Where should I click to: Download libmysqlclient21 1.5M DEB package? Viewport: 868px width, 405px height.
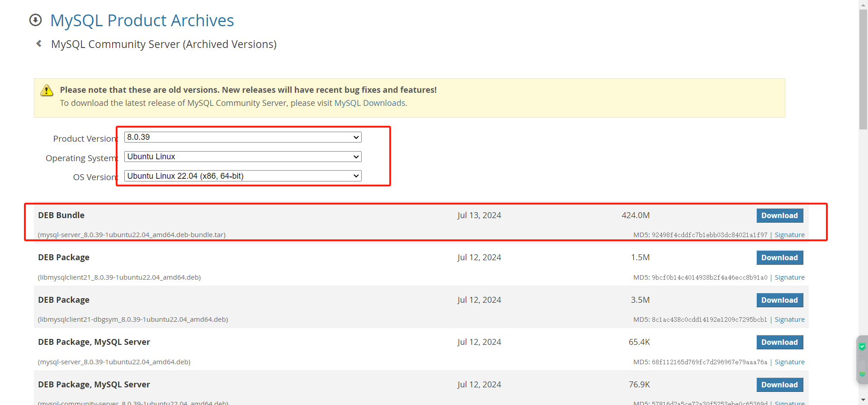[779, 257]
